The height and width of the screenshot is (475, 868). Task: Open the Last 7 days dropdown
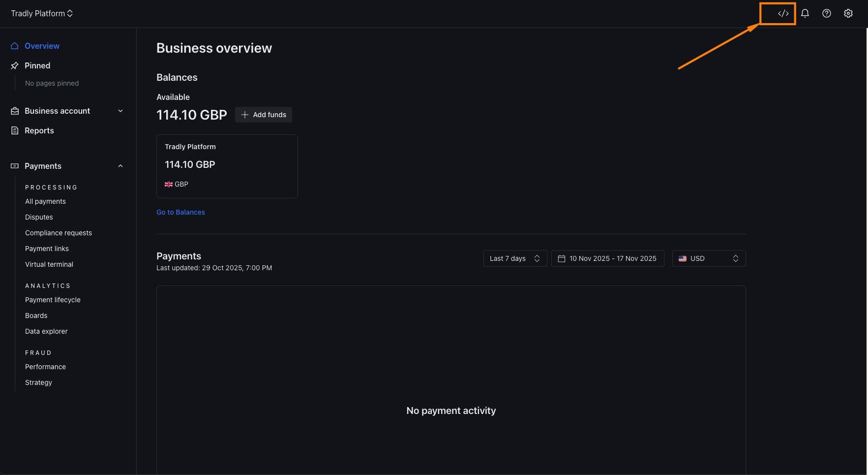(x=514, y=258)
